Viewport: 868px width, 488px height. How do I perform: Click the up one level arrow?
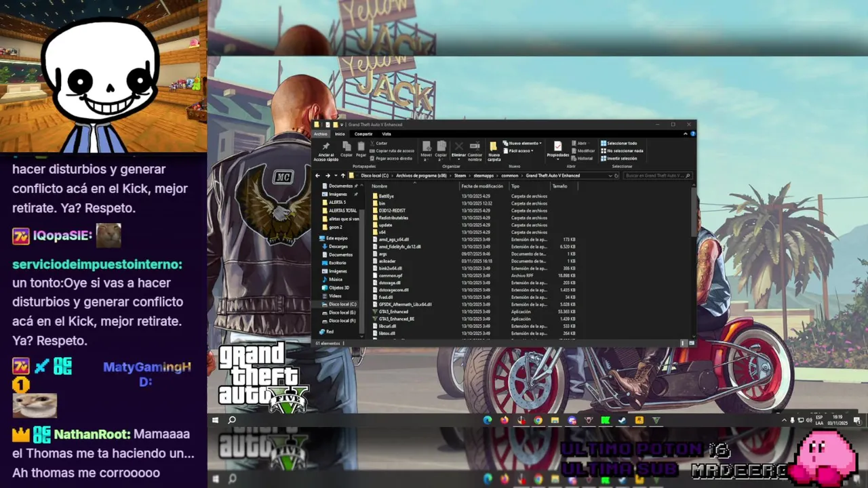point(342,176)
